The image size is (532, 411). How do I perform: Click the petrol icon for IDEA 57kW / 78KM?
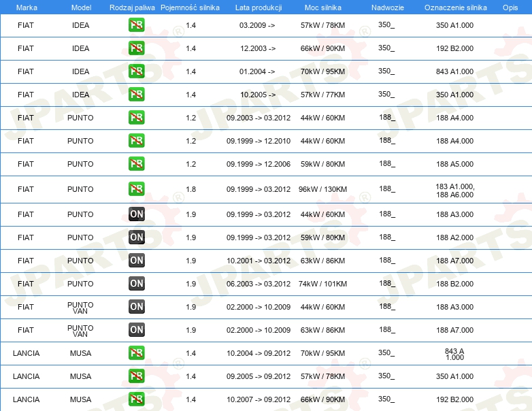coord(136,24)
